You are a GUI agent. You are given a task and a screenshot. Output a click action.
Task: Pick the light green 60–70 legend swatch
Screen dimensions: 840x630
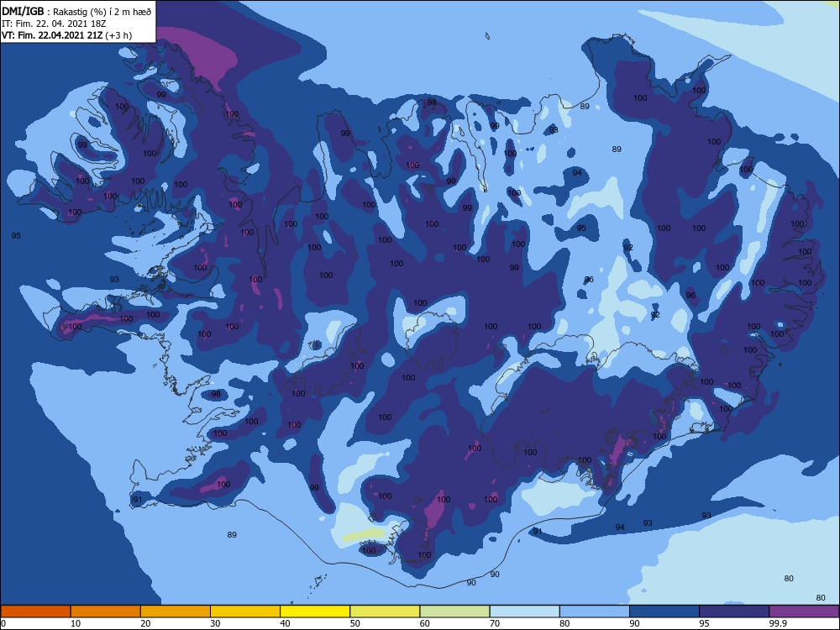coord(454,612)
